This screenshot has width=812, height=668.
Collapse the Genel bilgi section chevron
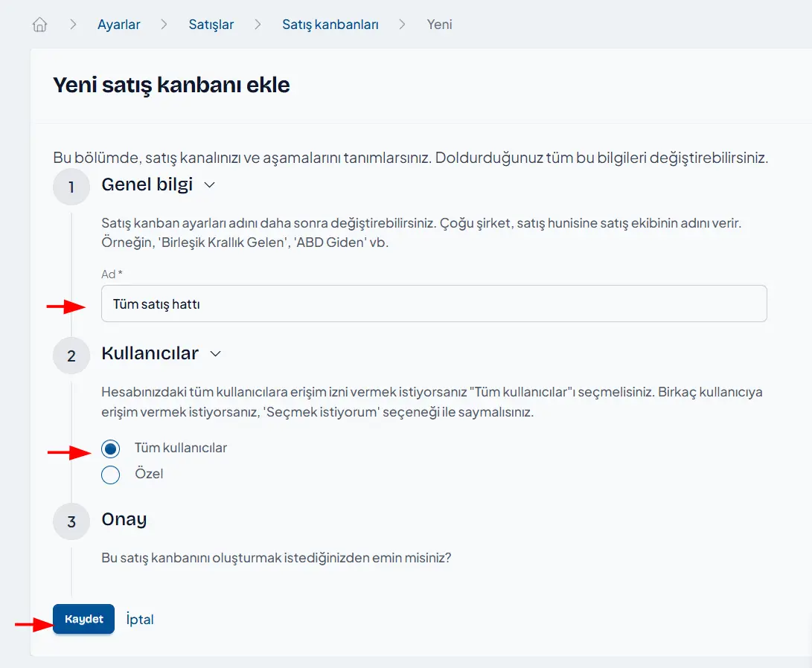209,184
